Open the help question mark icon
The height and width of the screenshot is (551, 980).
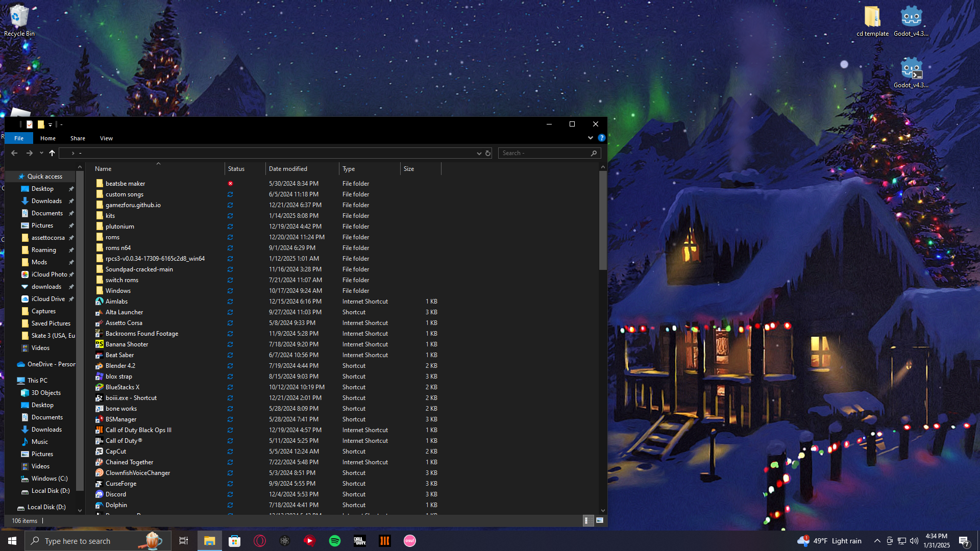click(602, 138)
